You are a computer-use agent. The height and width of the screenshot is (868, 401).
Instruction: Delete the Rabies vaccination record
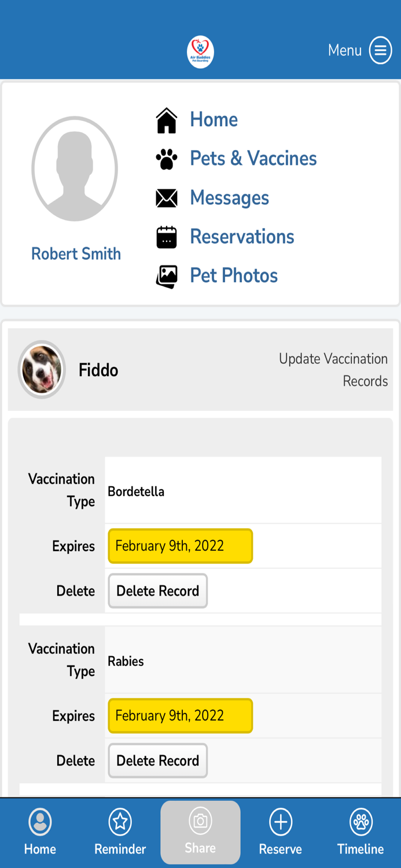(157, 760)
